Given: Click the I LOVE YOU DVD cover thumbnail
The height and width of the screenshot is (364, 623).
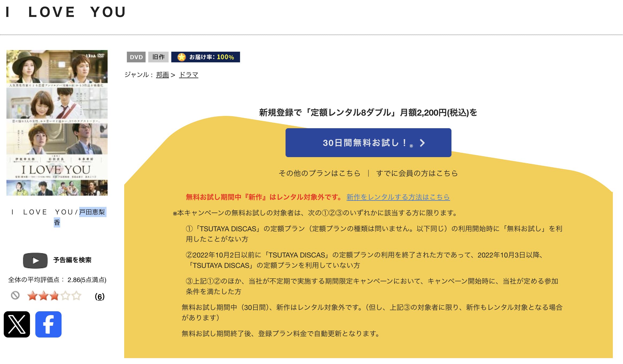Looking at the screenshot, I should tap(57, 123).
